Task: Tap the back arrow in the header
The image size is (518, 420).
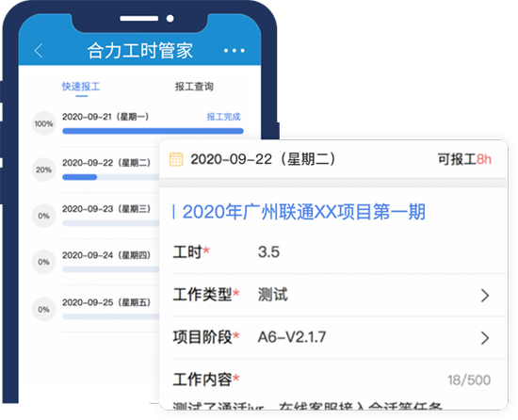Action: click(39, 51)
